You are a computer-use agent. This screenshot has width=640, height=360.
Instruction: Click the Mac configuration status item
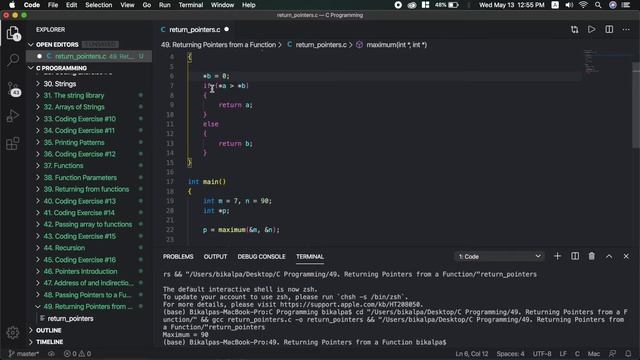coord(593,353)
